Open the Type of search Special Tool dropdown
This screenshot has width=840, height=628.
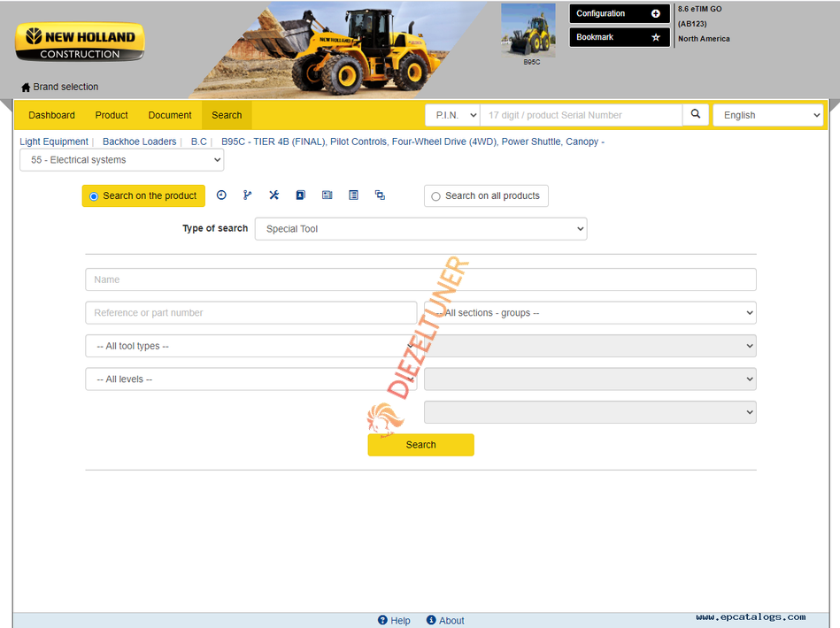[421, 228]
